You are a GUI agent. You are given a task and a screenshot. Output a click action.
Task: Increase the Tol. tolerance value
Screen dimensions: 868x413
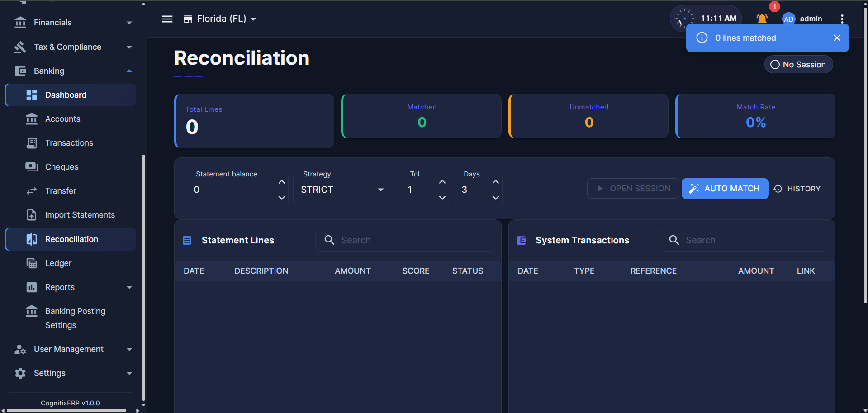click(442, 182)
